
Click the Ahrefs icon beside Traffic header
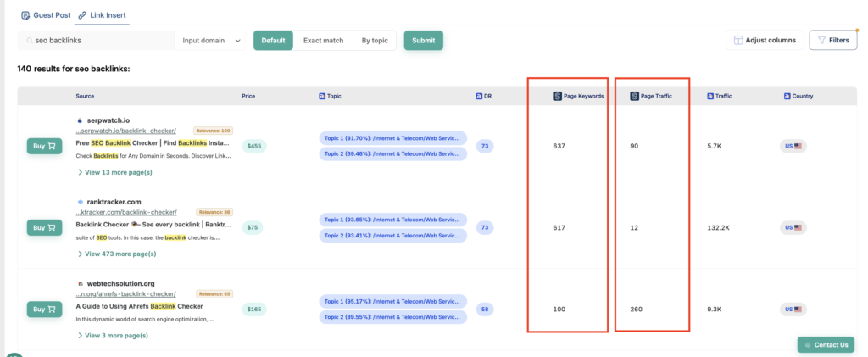click(x=710, y=96)
